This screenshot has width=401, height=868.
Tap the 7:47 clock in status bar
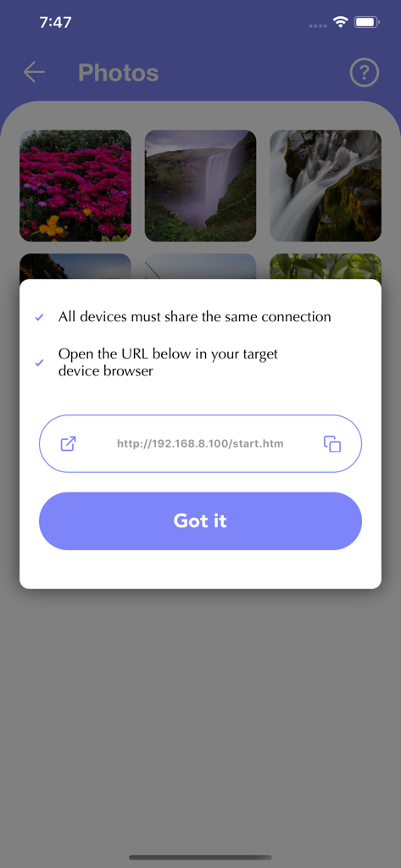[x=55, y=22]
